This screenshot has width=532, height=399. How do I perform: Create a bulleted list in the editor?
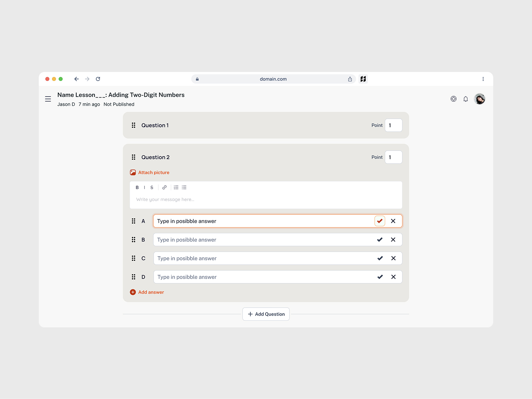click(x=184, y=187)
